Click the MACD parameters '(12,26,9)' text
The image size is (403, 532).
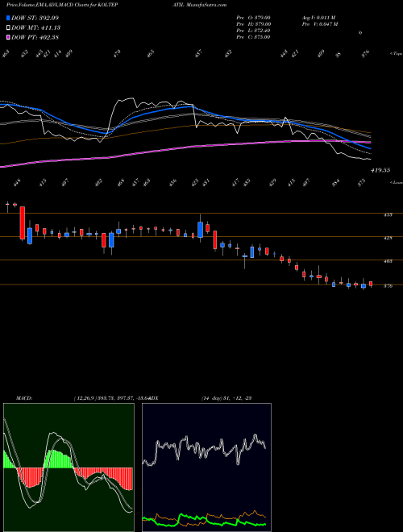[85, 398]
